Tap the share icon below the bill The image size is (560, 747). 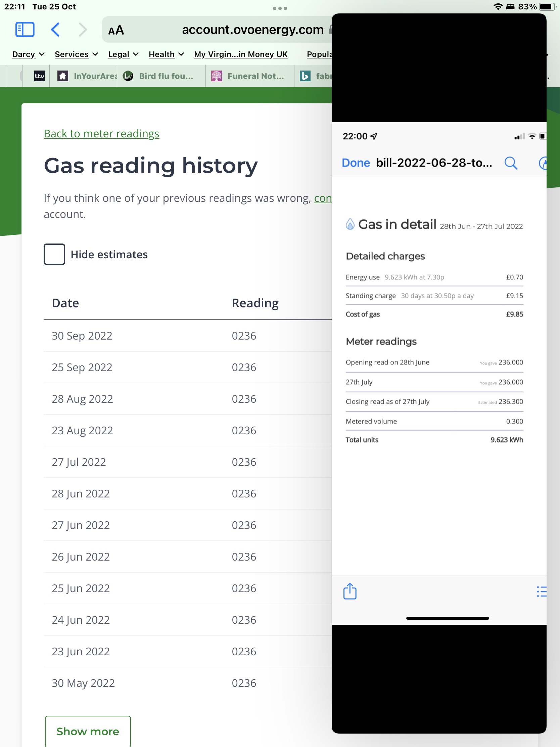[350, 591]
